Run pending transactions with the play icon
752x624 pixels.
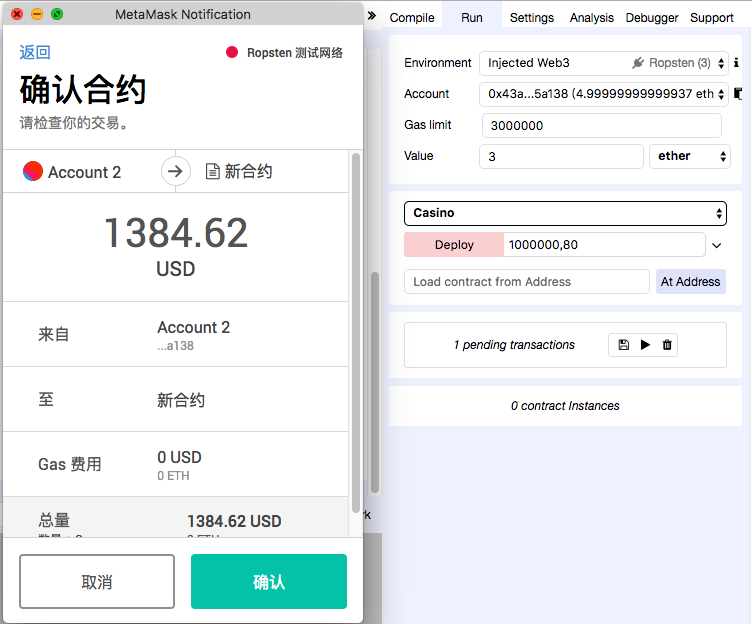[646, 345]
